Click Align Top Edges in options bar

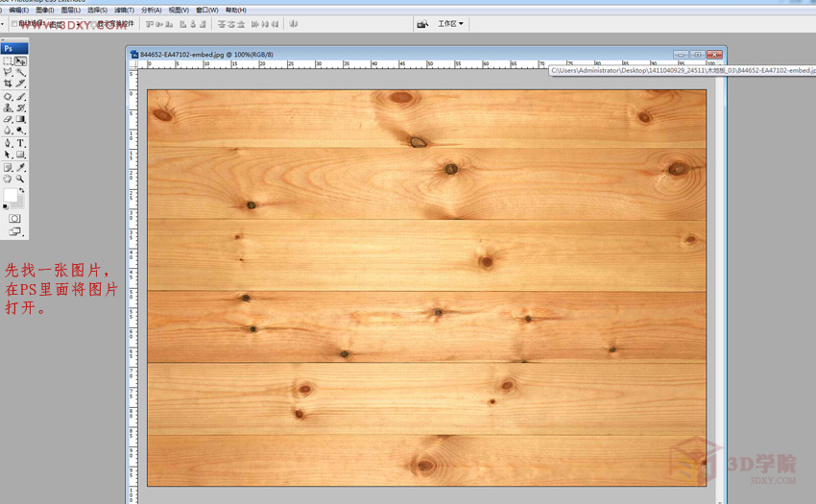pyautogui.click(x=150, y=24)
